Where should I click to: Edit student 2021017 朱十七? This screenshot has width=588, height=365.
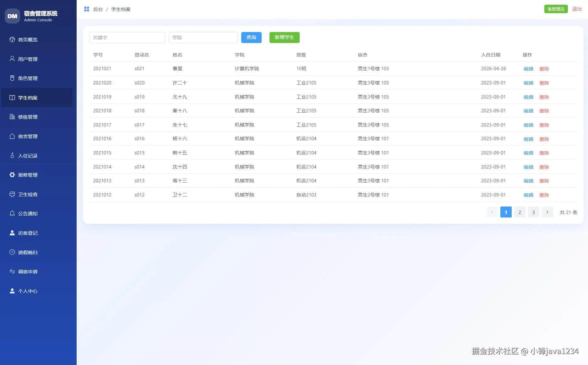coord(528,125)
